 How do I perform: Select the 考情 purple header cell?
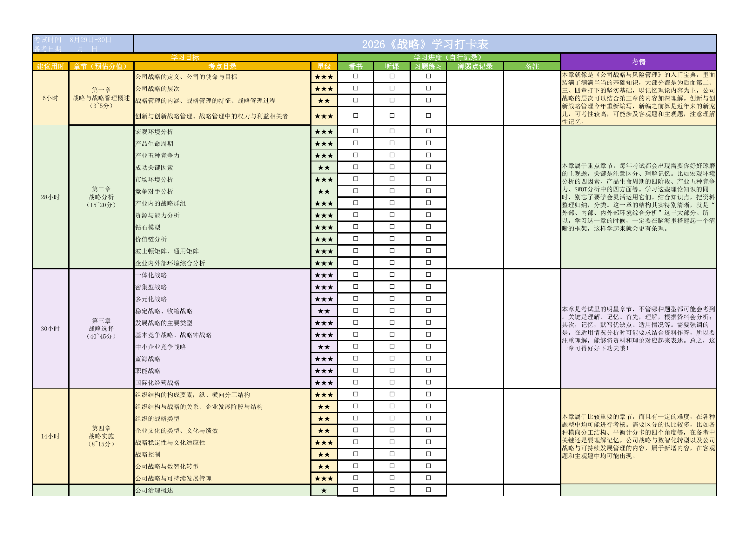pyautogui.click(x=638, y=62)
